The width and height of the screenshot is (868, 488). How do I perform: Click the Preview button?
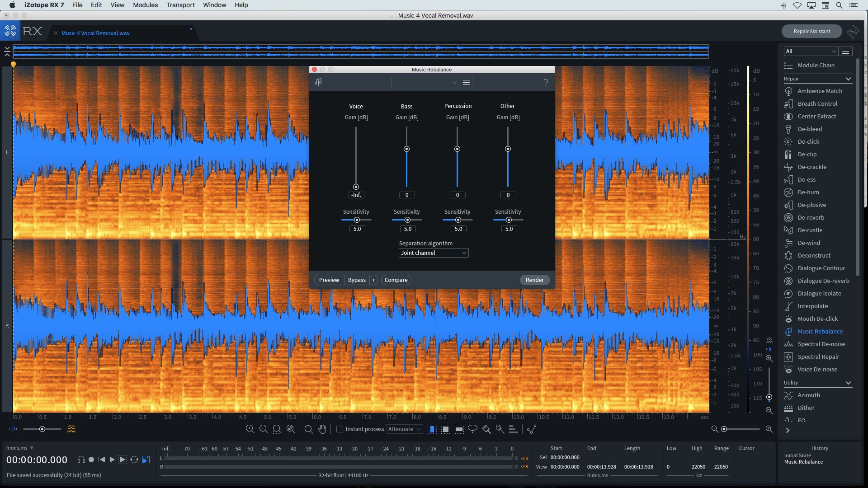tap(329, 279)
